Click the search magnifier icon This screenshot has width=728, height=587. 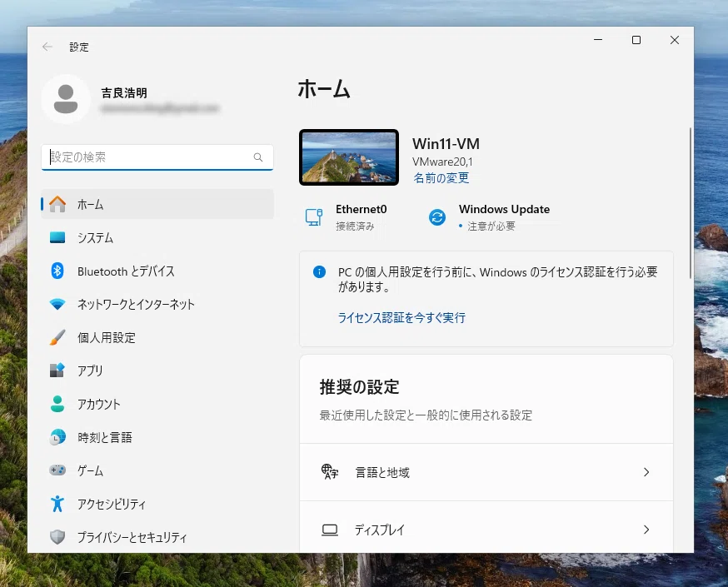point(258,157)
